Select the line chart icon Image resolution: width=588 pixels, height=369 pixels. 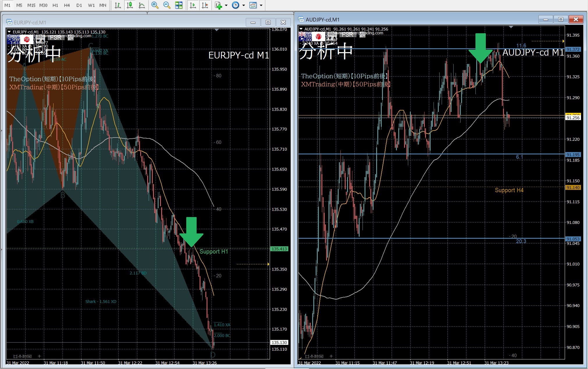coord(142,5)
